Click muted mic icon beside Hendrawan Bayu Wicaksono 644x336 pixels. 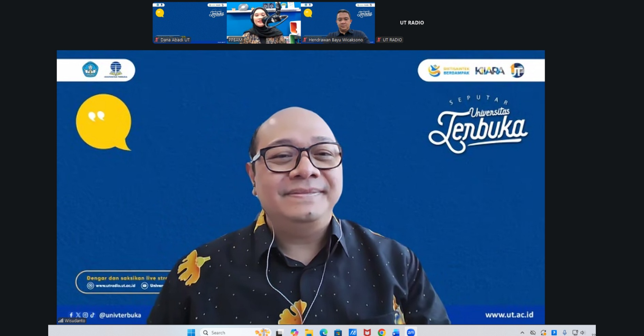tap(305, 40)
